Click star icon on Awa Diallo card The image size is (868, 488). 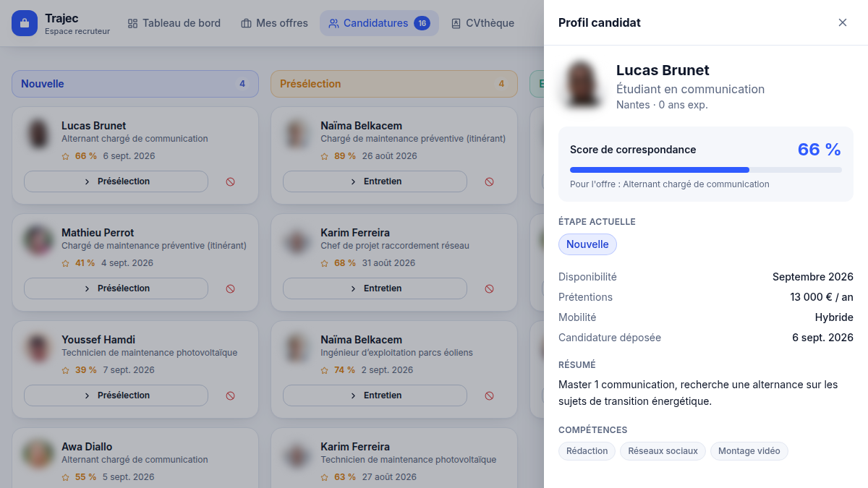click(x=66, y=477)
